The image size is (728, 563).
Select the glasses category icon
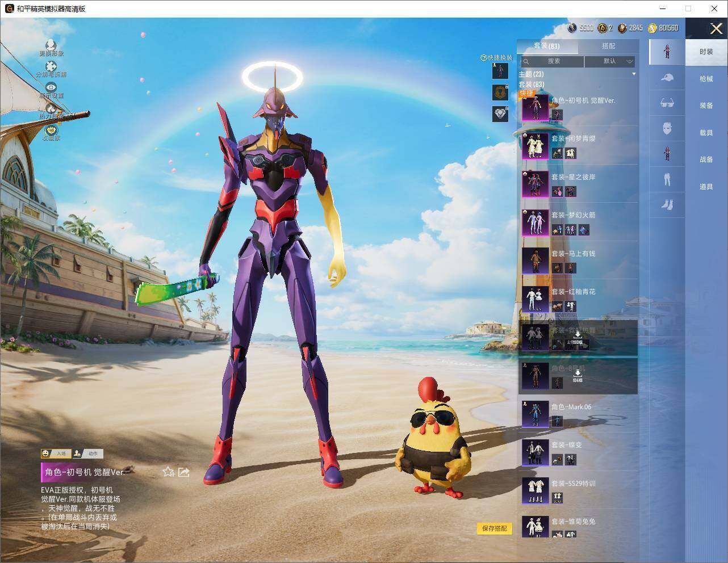pos(667,103)
